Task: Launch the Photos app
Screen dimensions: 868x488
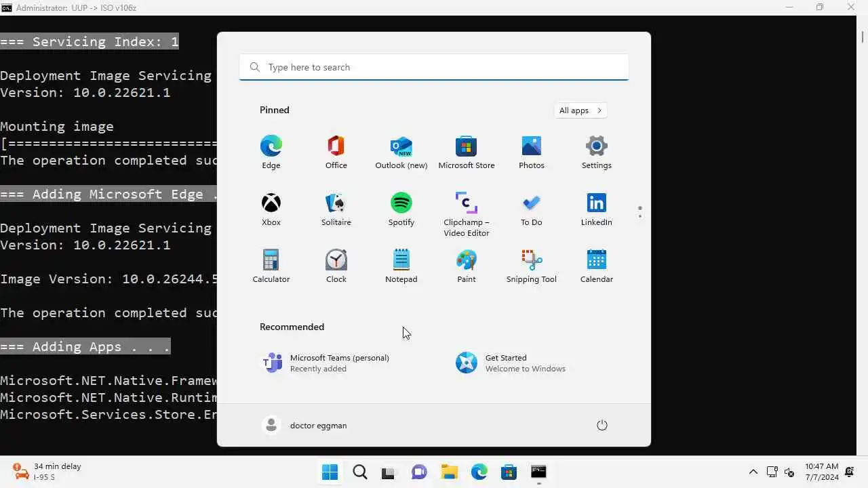Action: click(532, 152)
